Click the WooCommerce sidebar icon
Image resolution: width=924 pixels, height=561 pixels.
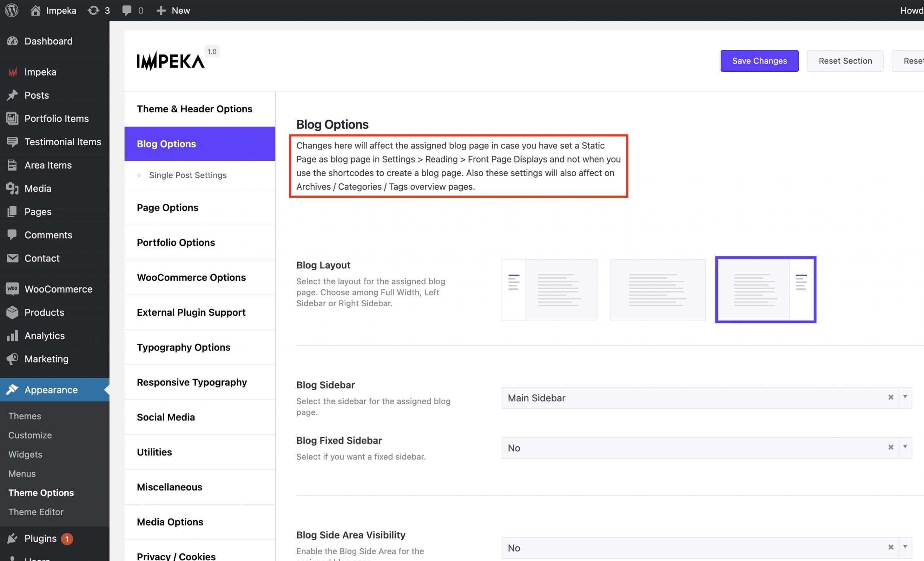tap(12, 289)
